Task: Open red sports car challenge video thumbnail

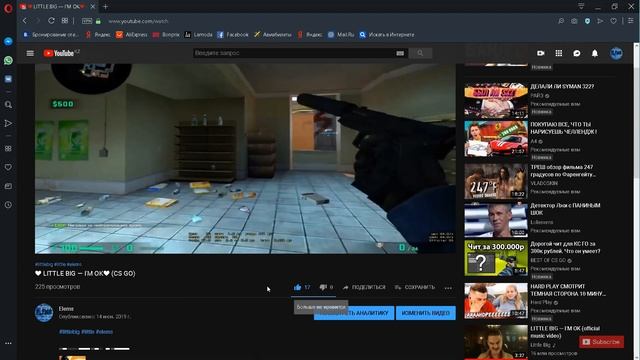Action: 496,138
